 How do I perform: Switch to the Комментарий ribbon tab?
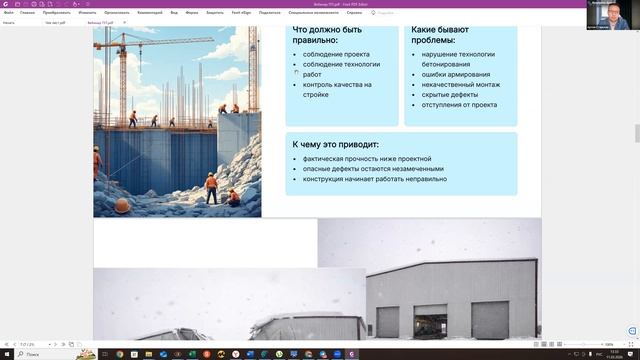[150, 13]
